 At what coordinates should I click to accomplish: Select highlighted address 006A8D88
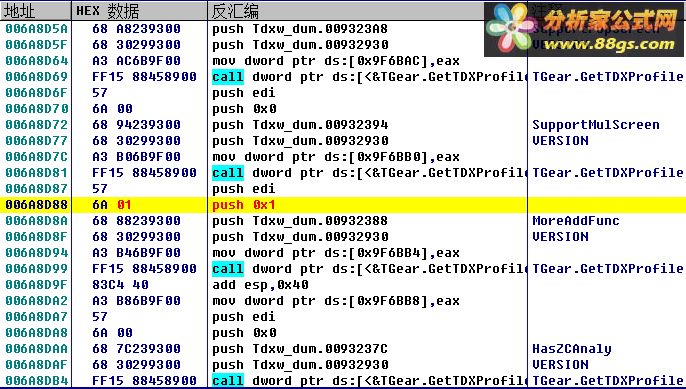pyautogui.click(x=37, y=205)
